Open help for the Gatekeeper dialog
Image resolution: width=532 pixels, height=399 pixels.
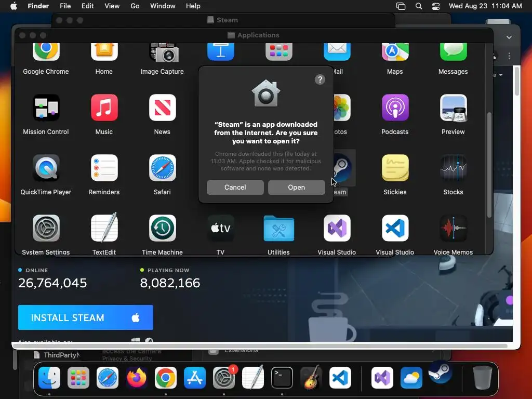point(320,79)
